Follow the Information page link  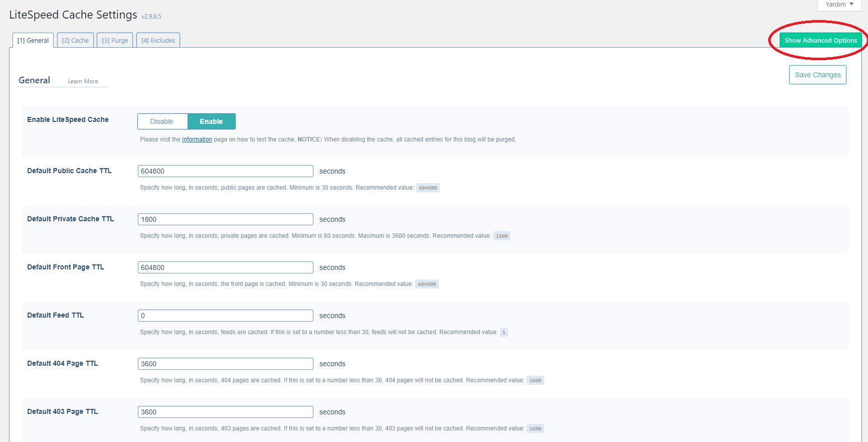coord(197,139)
